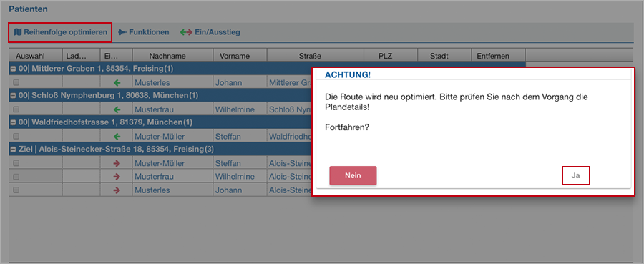Decline with the Nein button
644x264 pixels.
[x=353, y=175]
